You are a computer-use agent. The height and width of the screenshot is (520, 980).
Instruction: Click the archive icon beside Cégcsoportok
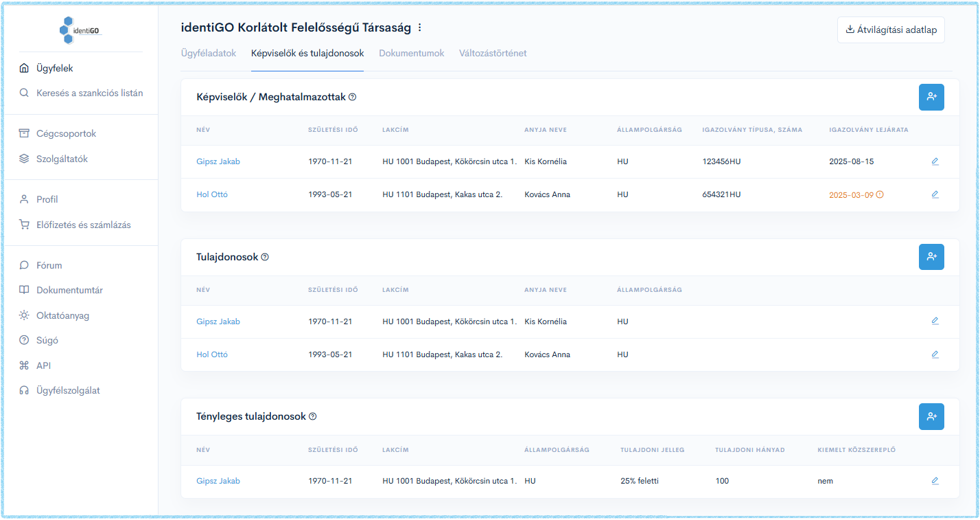click(24, 133)
